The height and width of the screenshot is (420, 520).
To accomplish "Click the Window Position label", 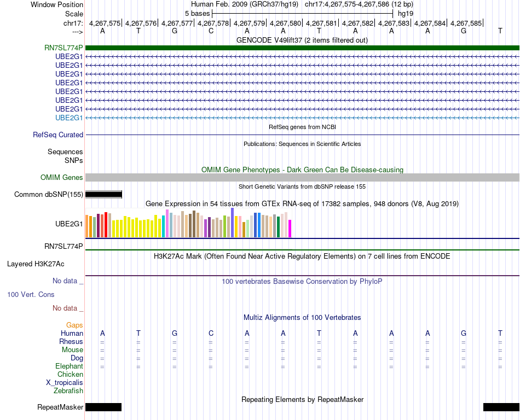I will 57,4.
